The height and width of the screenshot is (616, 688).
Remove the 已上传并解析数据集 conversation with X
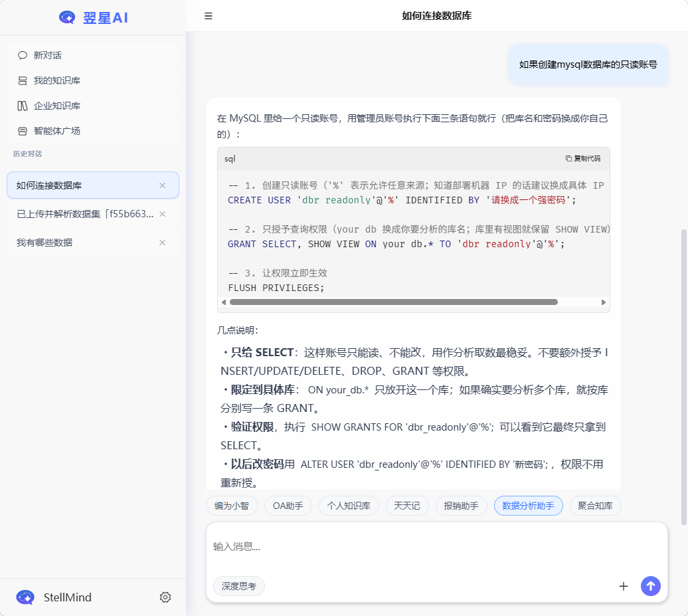(x=162, y=214)
